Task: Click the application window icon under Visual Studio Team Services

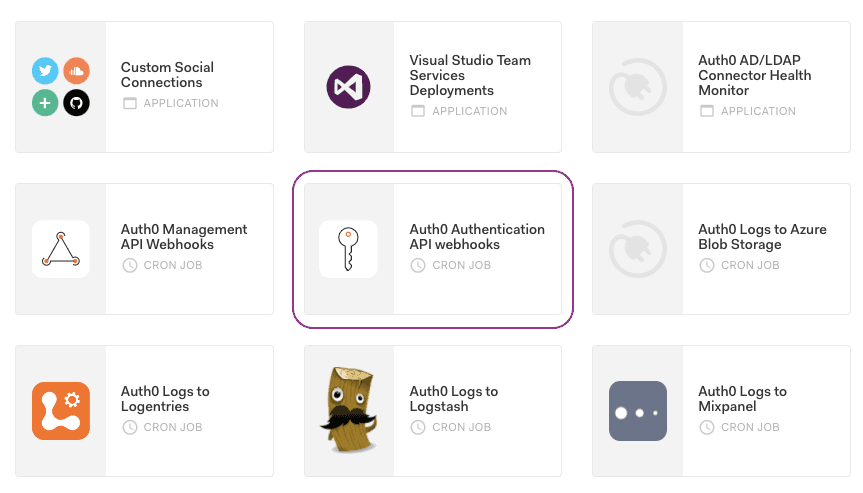Action: [x=418, y=111]
